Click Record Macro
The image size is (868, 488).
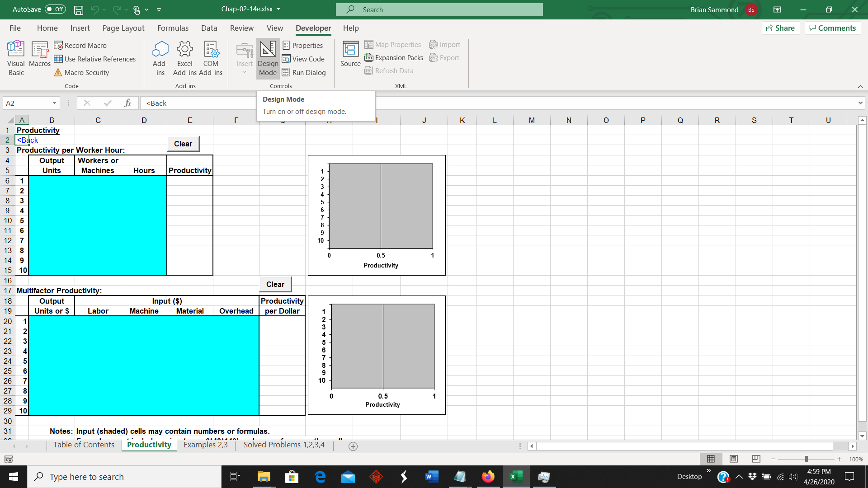(x=80, y=45)
